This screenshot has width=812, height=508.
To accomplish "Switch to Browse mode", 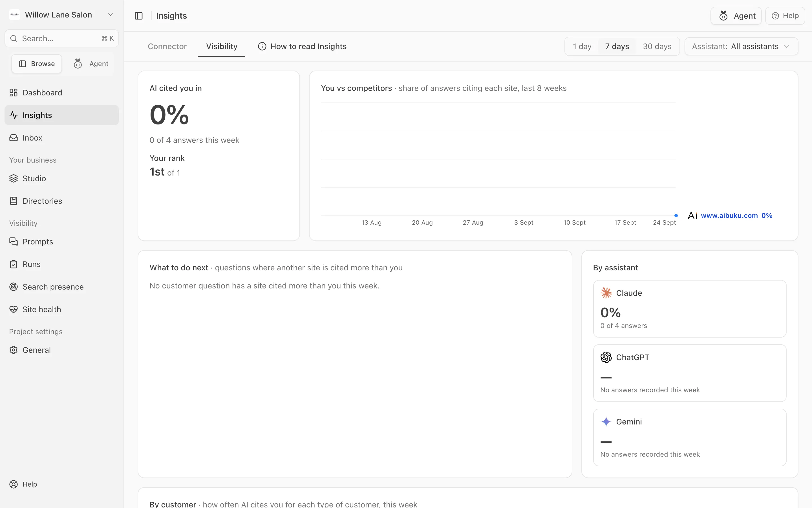I will coord(37,64).
